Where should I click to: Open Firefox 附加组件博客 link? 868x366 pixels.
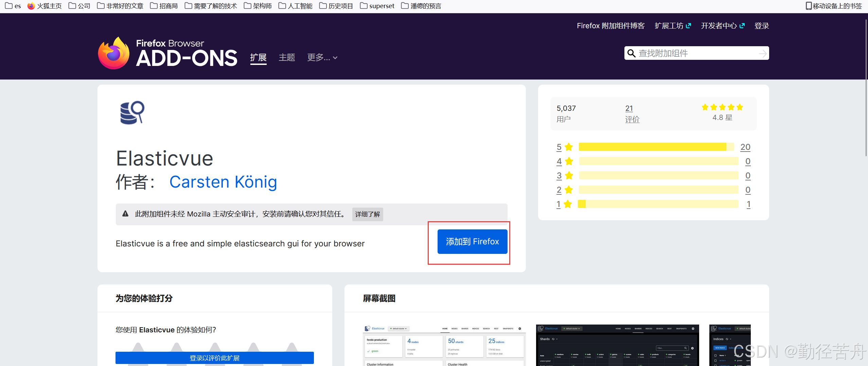point(610,26)
